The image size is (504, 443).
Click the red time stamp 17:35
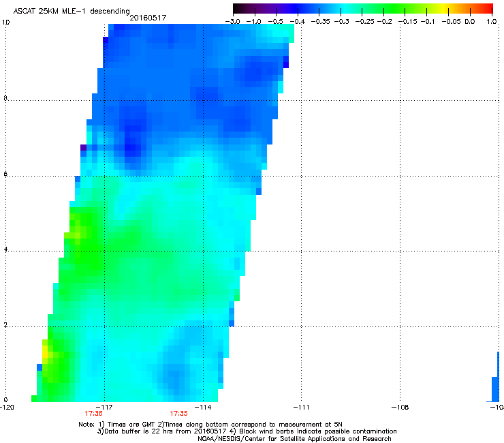pyautogui.click(x=178, y=414)
